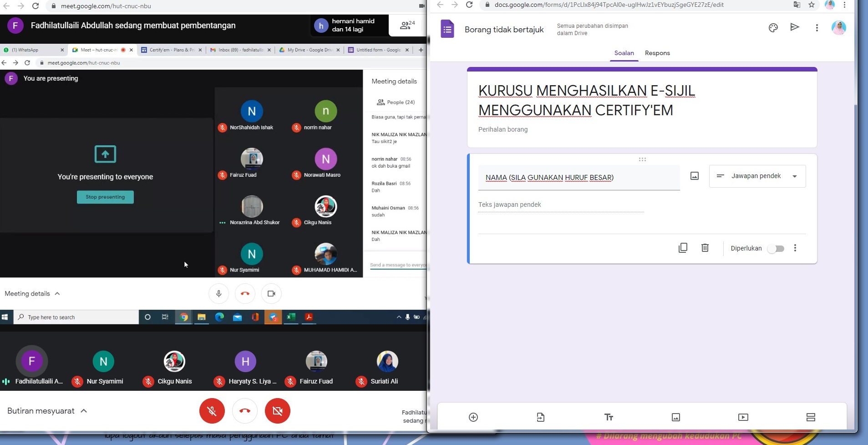
Task: Click the Perihalan borang description field
Action: [503, 129]
